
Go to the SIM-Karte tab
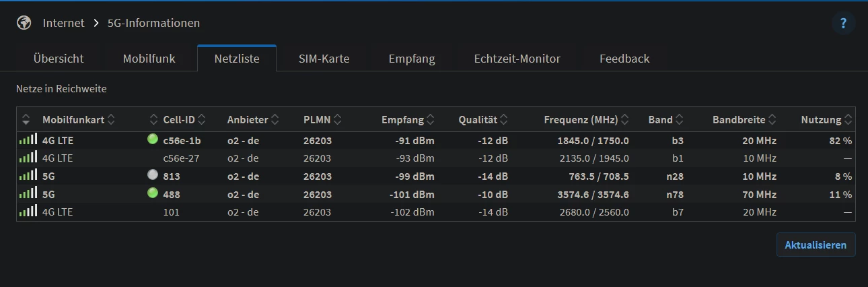point(324,59)
